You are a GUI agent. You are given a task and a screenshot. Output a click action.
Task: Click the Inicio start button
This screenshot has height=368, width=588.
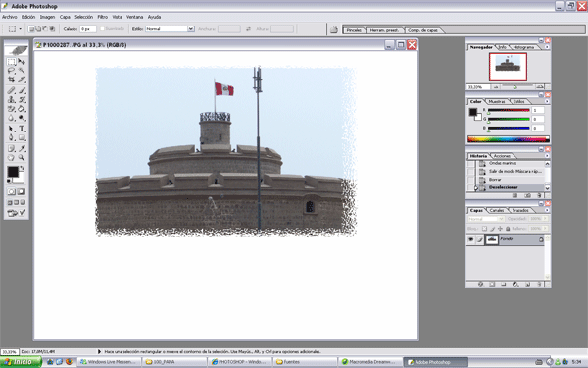[x=21, y=362]
